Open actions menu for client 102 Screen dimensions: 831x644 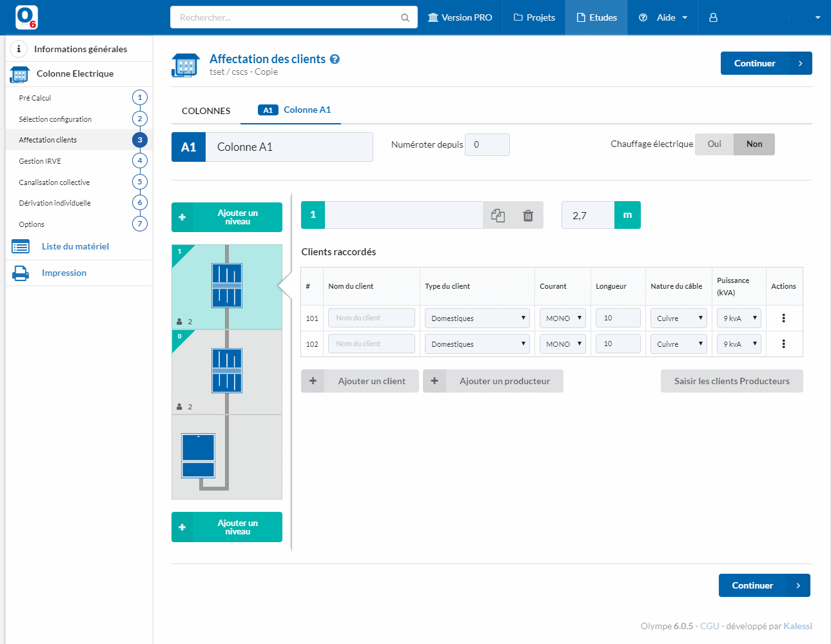[x=784, y=344]
